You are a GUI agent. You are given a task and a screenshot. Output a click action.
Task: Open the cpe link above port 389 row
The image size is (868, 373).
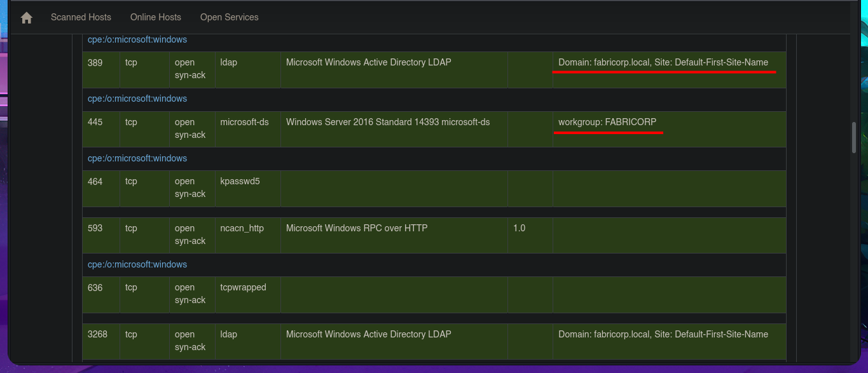[137, 39]
